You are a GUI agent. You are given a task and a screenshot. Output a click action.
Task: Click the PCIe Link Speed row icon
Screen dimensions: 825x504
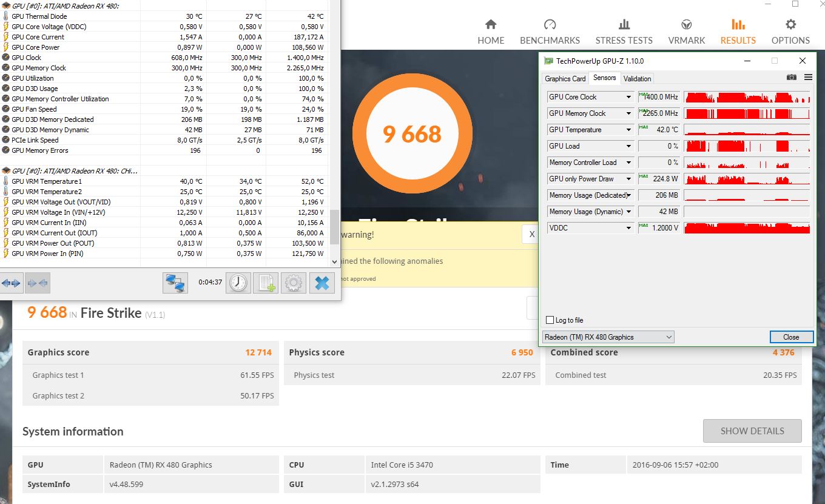coord(6,140)
